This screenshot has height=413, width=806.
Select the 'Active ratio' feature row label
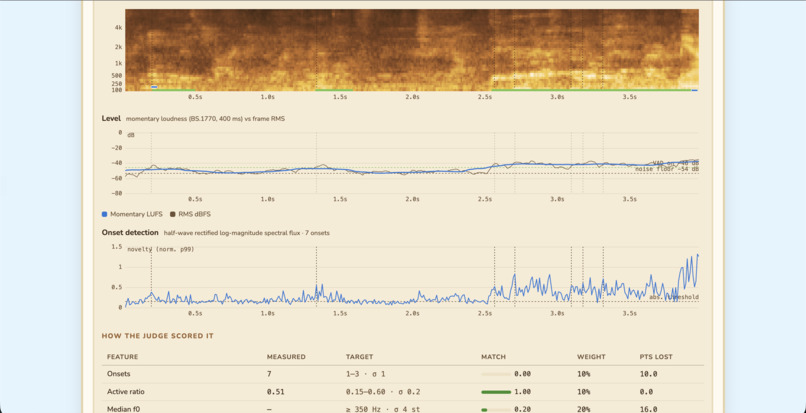coord(125,392)
